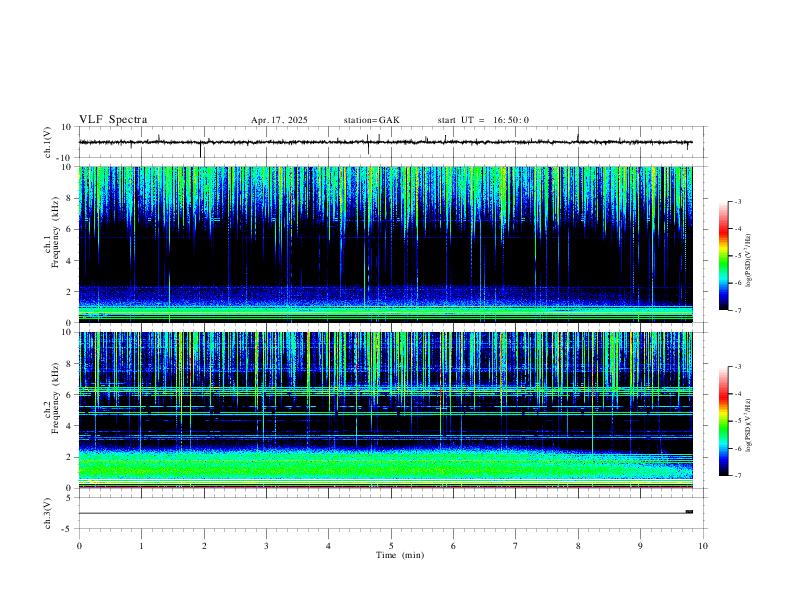Click the 'start UT = 16:50:0' text
The height and width of the screenshot is (612, 792).
(483, 120)
